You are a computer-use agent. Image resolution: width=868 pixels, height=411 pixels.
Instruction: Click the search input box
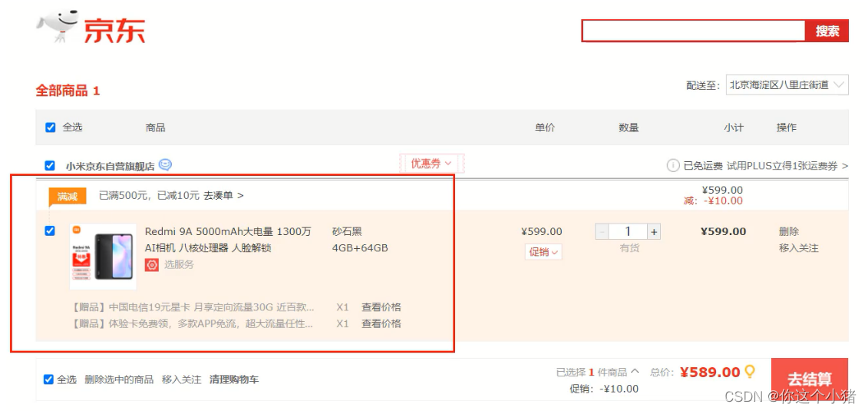click(693, 31)
